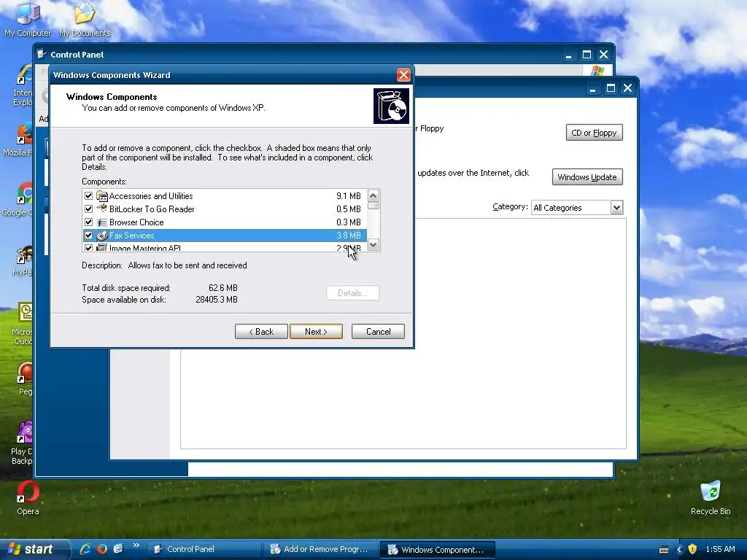
Task: Click the BitLocker To Go Reader icon
Action: 102,209
